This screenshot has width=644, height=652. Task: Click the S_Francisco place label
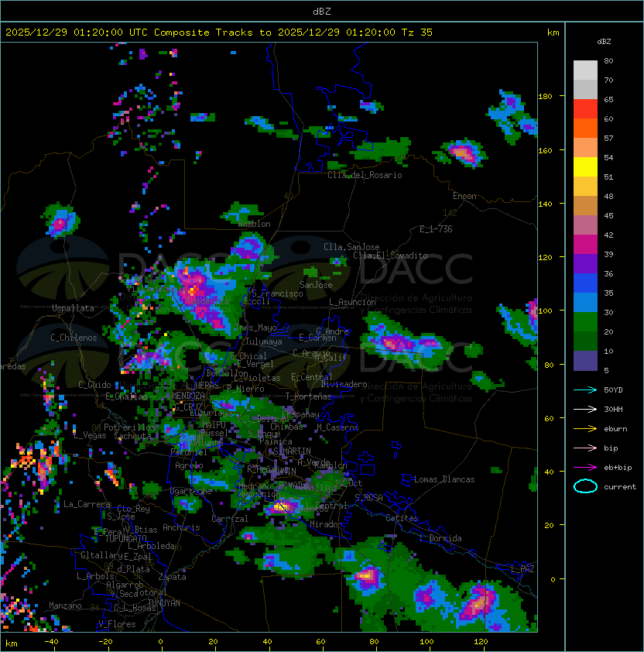click(277, 293)
